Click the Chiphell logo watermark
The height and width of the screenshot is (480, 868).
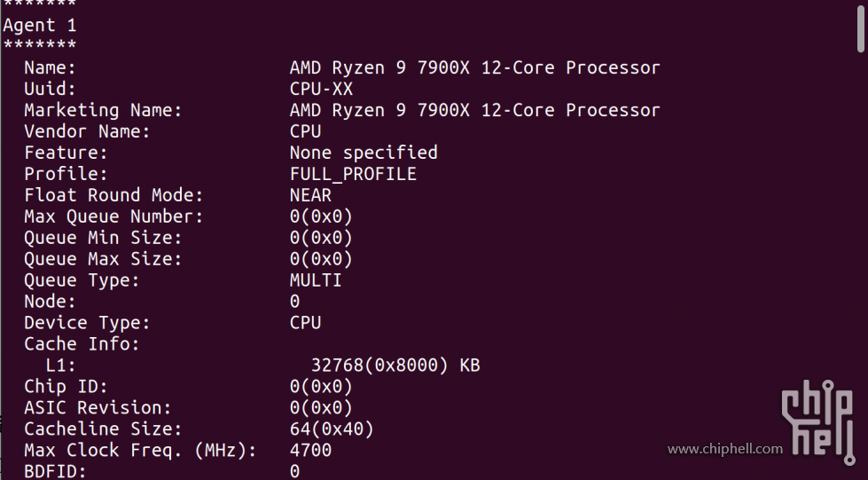(818, 422)
